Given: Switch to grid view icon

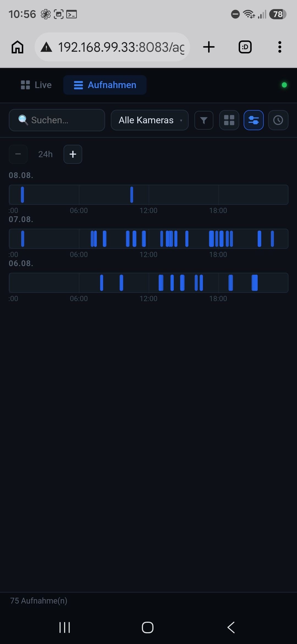Looking at the screenshot, I should point(229,120).
